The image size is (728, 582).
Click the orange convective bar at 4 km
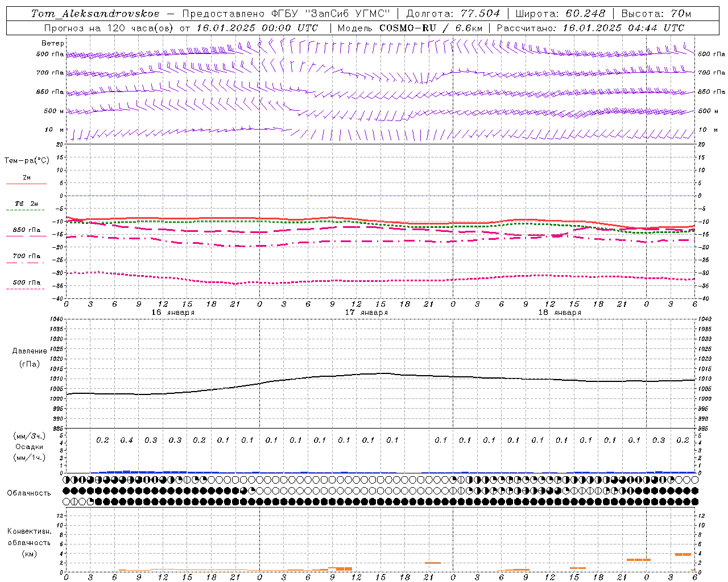click(x=683, y=554)
